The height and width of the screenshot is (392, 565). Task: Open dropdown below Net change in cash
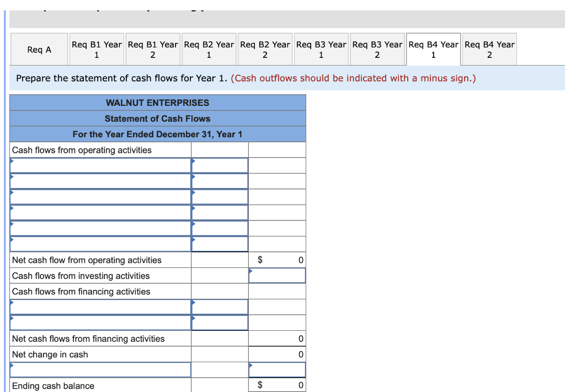click(100, 370)
